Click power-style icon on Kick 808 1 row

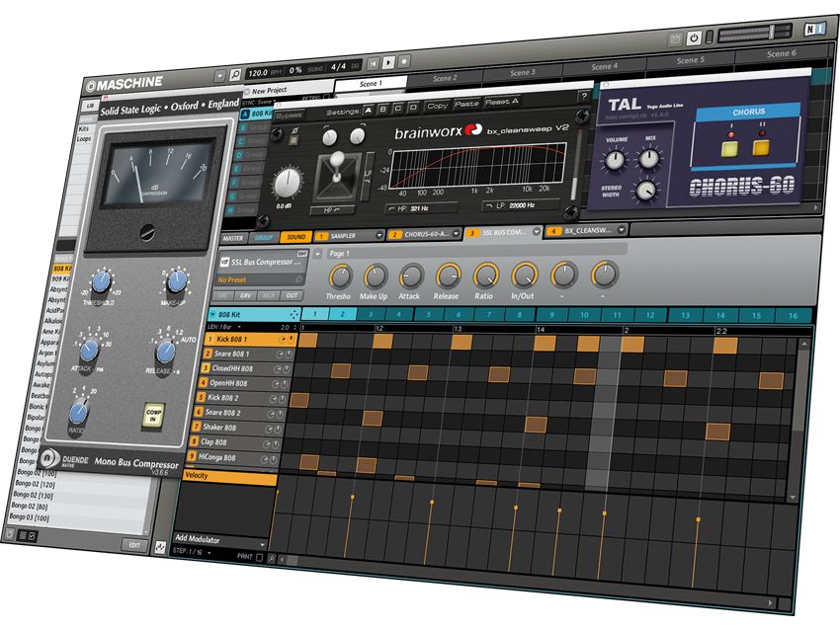291,340
